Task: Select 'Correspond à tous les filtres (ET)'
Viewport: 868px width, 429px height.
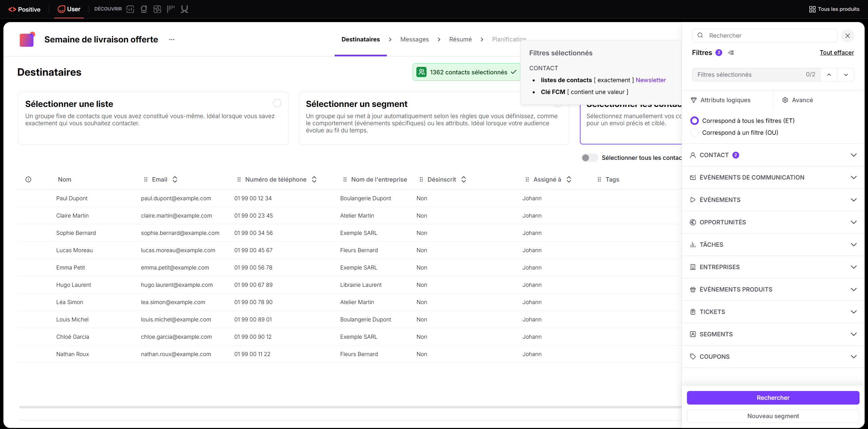Action: (x=694, y=121)
